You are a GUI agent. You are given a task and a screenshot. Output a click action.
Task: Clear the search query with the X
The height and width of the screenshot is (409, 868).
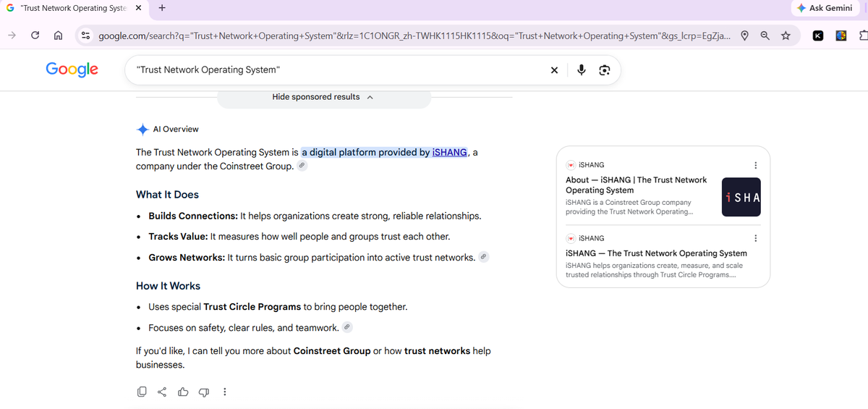(554, 70)
